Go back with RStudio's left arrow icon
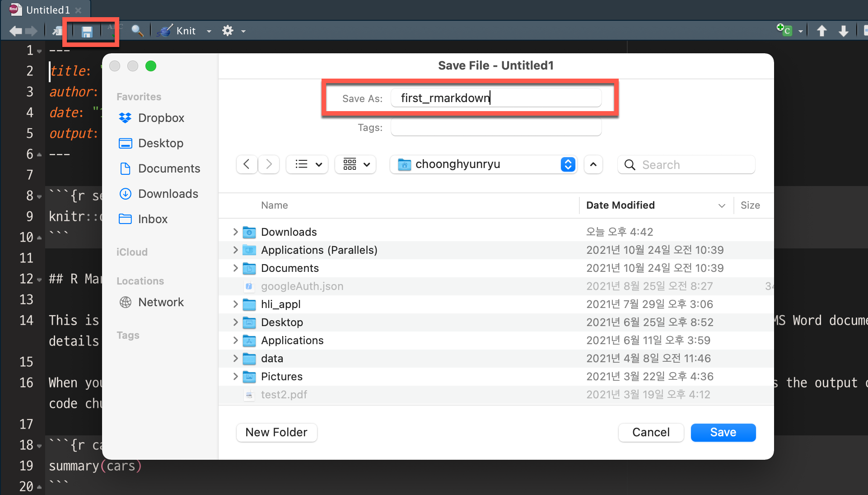Image resolution: width=868 pixels, height=495 pixels. tap(16, 31)
